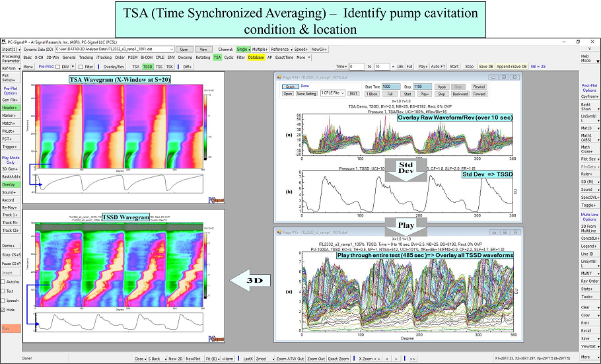The width and height of the screenshot is (601, 364).
Task: Click the Overlay button in left sidebar
Action: point(9,184)
